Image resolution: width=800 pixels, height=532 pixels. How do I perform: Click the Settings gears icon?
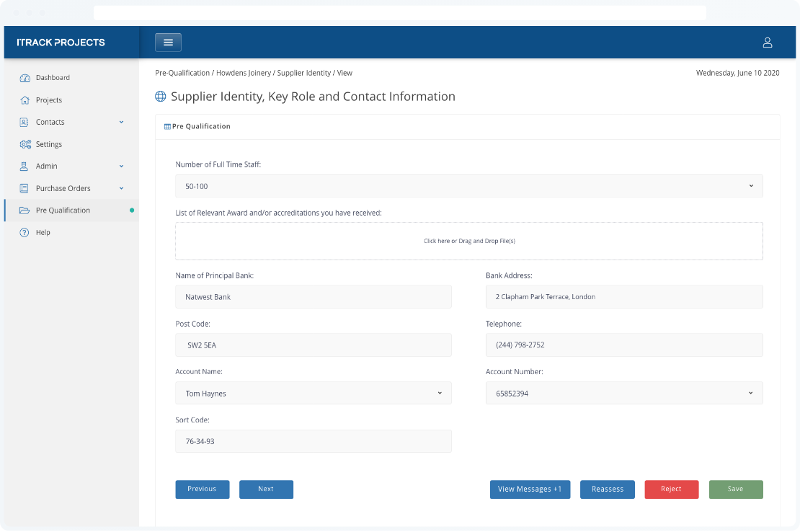25,144
